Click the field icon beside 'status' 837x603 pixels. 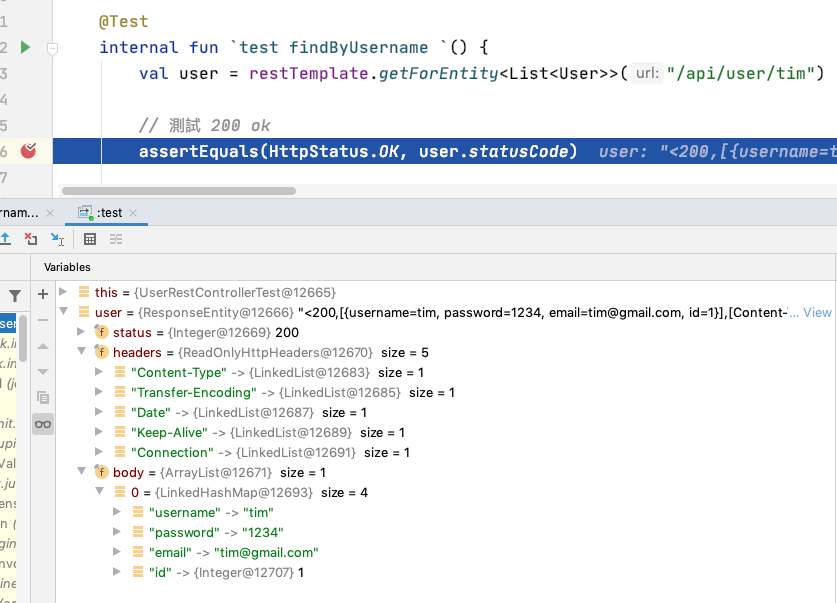pyautogui.click(x=101, y=332)
